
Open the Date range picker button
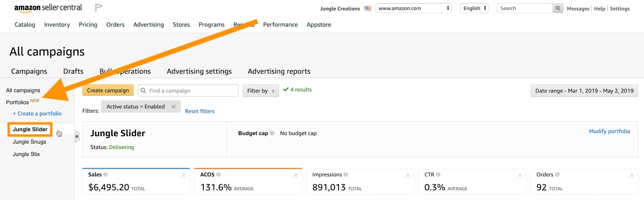(584, 91)
